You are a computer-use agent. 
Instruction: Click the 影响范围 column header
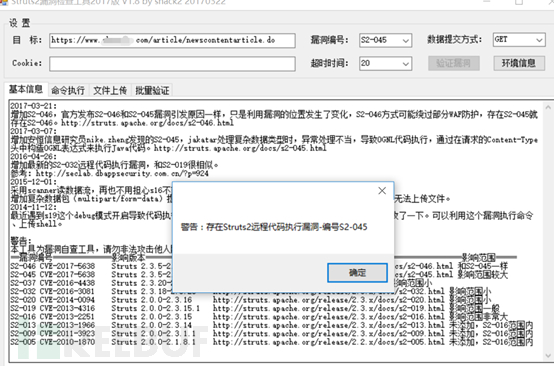[x=478, y=258]
